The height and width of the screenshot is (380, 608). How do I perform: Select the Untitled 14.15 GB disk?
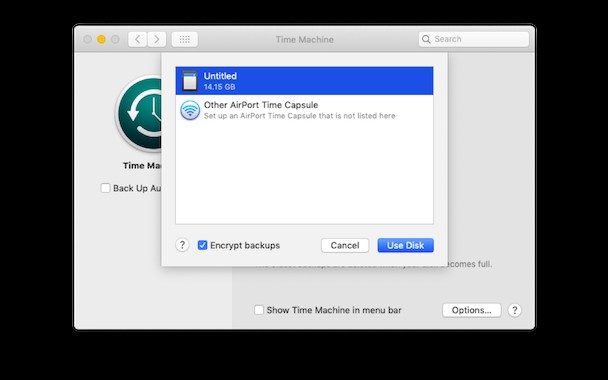tap(304, 81)
